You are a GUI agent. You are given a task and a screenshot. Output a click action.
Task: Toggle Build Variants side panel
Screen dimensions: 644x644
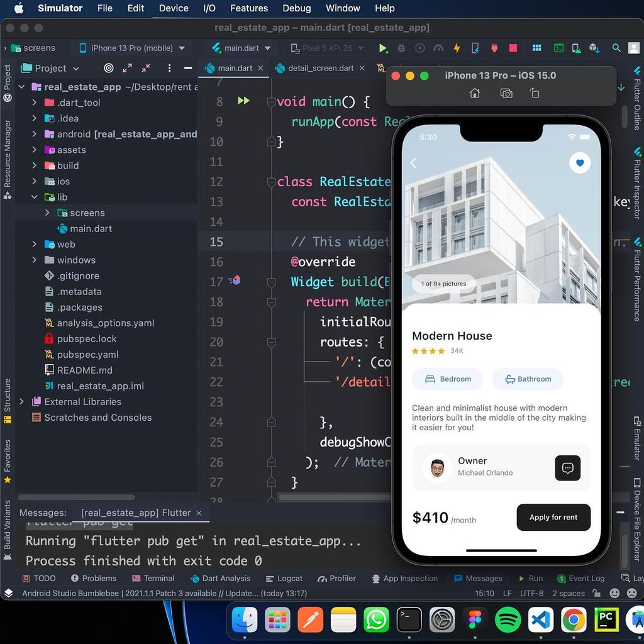click(8, 530)
